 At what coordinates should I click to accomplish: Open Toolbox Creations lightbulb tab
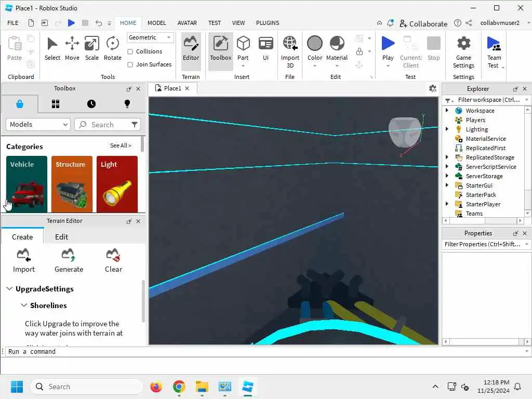click(x=127, y=104)
